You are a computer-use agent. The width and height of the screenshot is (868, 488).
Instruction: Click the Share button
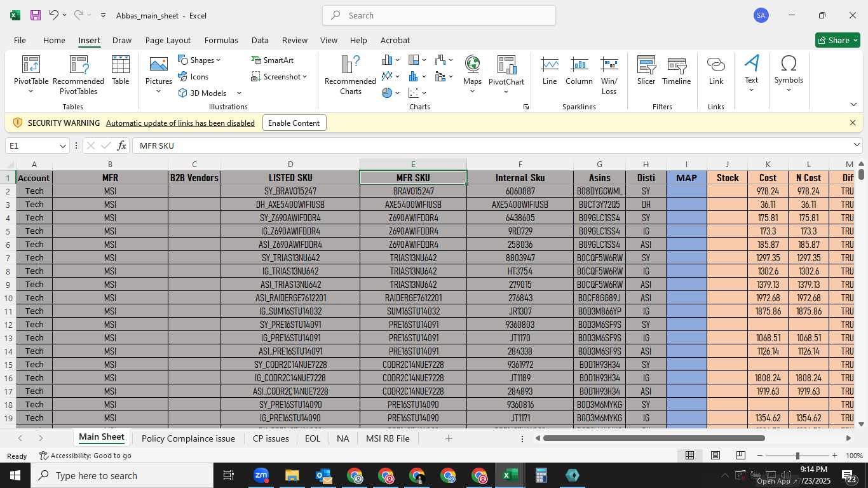coord(837,40)
